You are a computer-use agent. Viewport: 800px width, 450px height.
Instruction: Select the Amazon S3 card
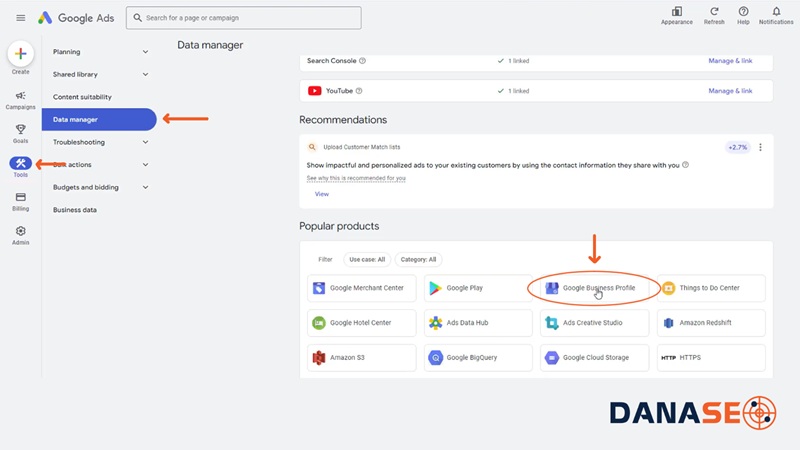click(361, 358)
